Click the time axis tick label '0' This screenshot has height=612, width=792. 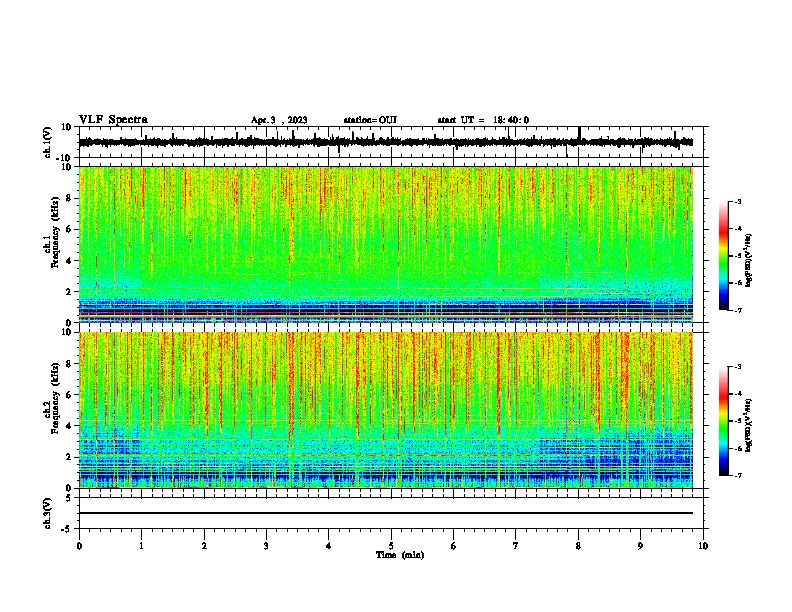[x=79, y=546]
